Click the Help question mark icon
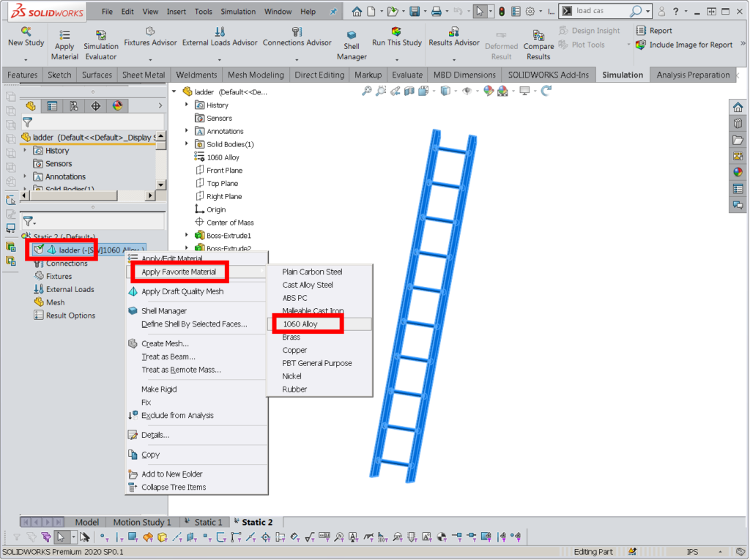The width and height of the screenshot is (750, 560). tap(675, 12)
